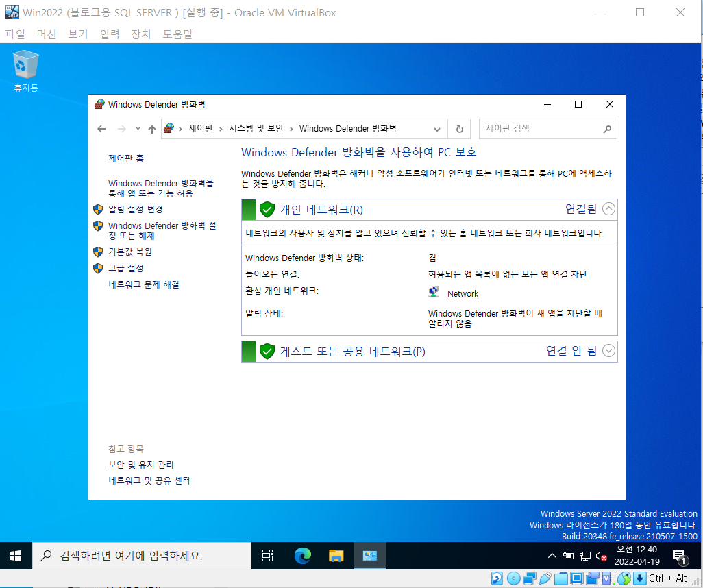Click the forward navigation arrow
703x588 pixels.
click(x=121, y=129)
